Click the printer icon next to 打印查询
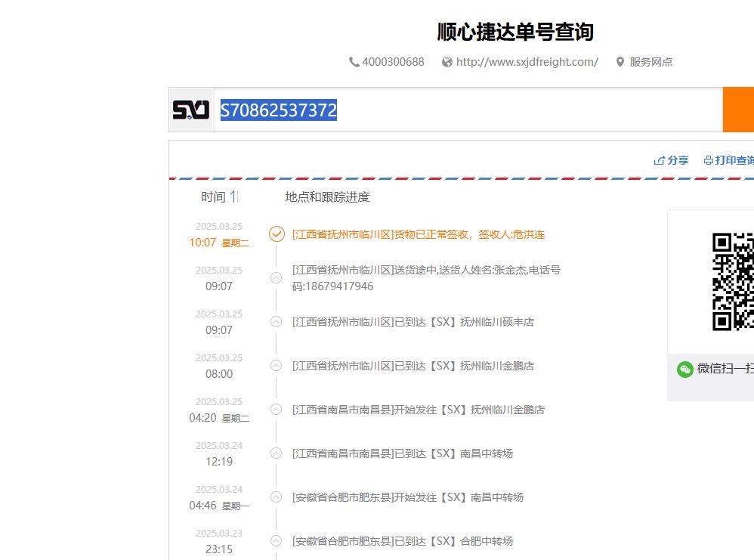 709,161
